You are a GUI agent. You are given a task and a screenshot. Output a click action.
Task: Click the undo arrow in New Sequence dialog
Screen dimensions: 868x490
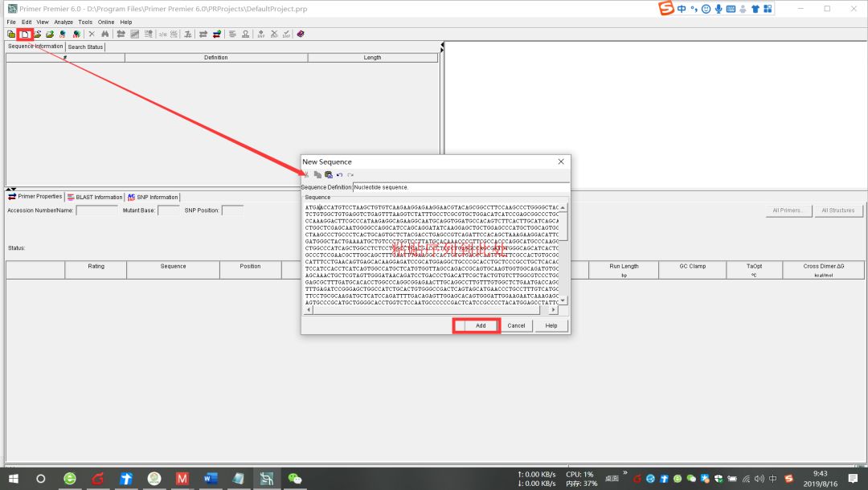coord(339,175)
